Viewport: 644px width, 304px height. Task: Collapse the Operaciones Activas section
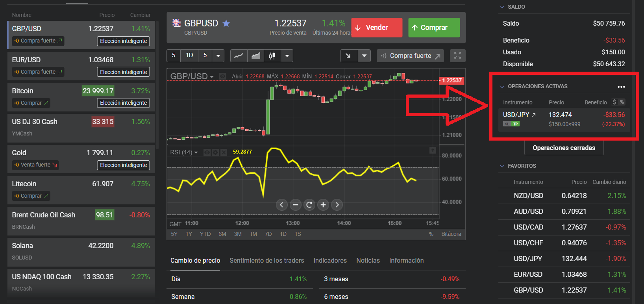click(502, 87)
